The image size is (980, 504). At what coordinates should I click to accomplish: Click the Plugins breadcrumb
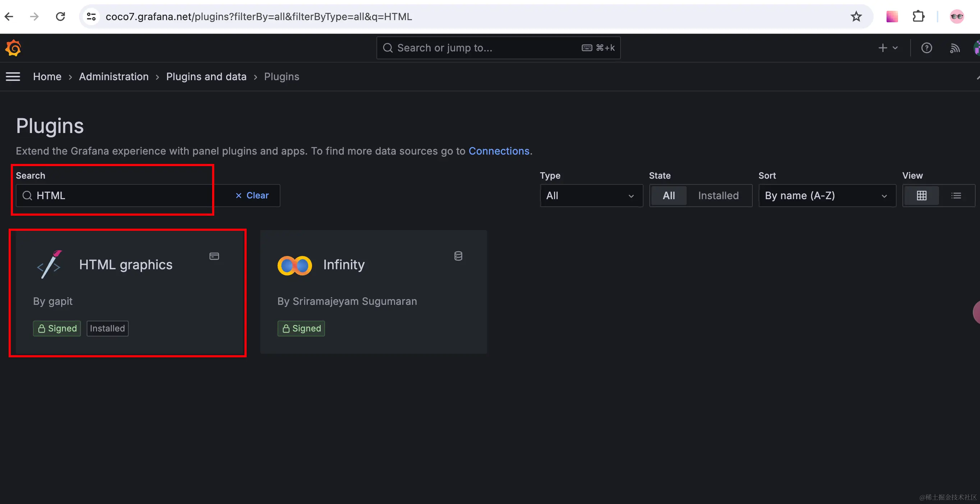[281, 77]
